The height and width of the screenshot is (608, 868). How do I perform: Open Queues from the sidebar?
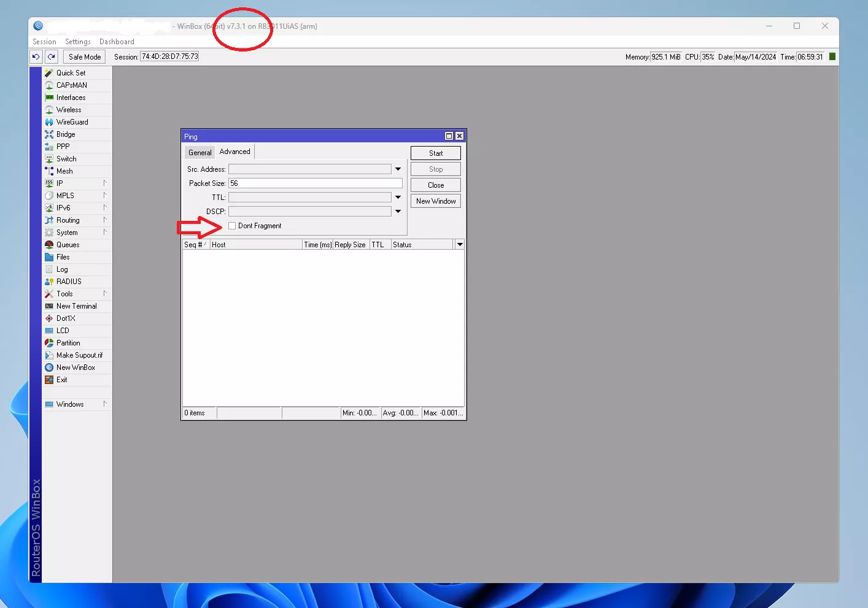point(68,245)
